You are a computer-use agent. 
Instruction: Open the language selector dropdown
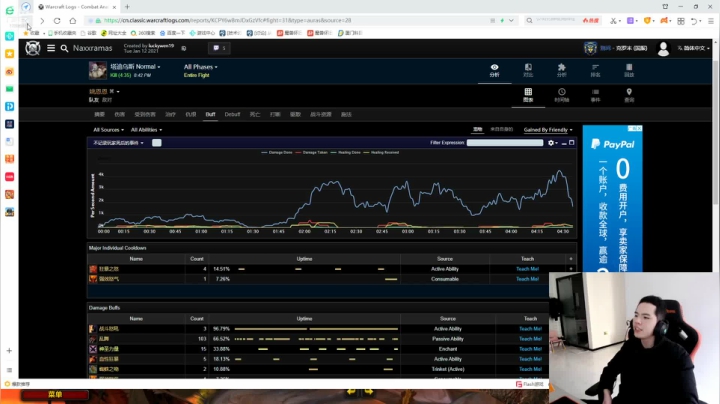[693, 48]
